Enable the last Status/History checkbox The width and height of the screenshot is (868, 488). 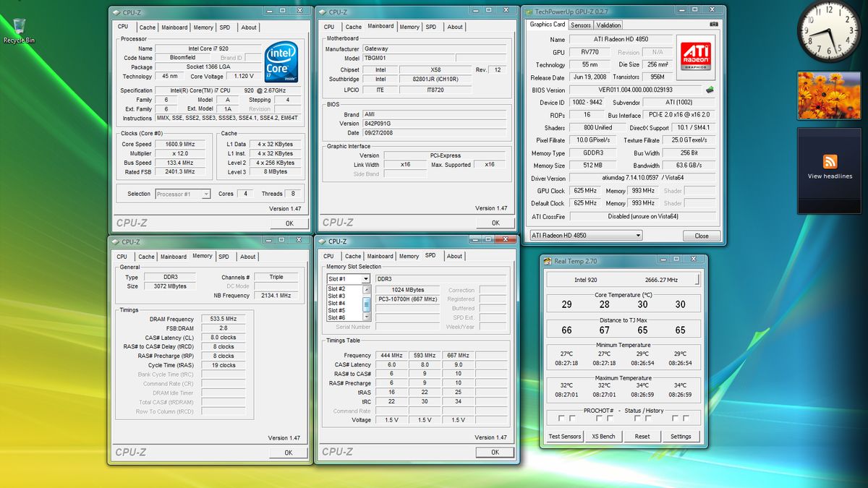(x=686, y=418)
